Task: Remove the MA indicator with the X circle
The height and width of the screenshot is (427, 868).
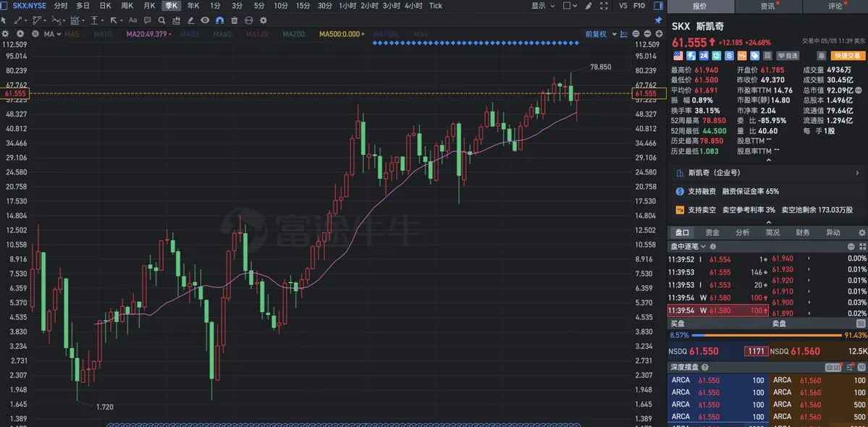Action: 35,34
